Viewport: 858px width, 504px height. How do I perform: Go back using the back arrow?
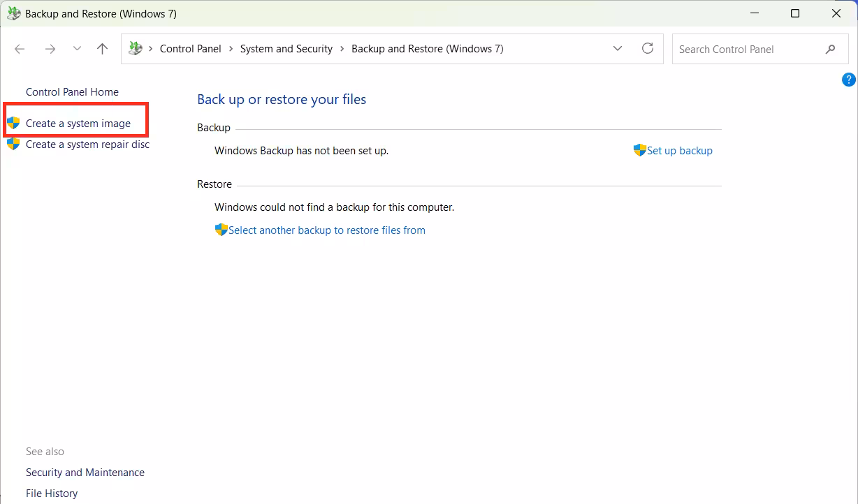coord(20,49)
